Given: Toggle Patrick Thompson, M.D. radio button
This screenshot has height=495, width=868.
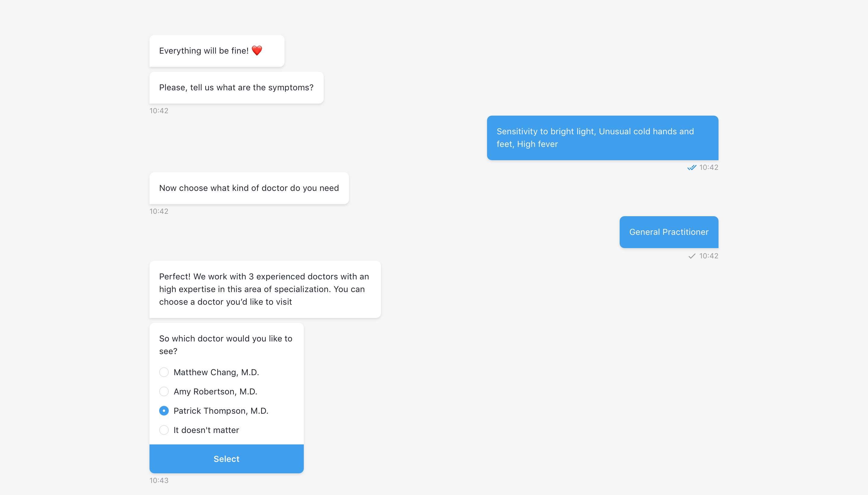Looking at the screenshot, I should point(164,411).
